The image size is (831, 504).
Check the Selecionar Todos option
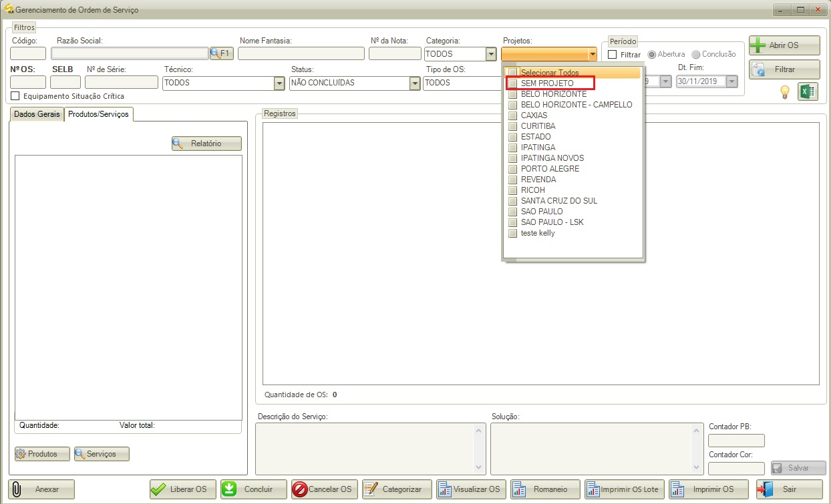point(512,73)
